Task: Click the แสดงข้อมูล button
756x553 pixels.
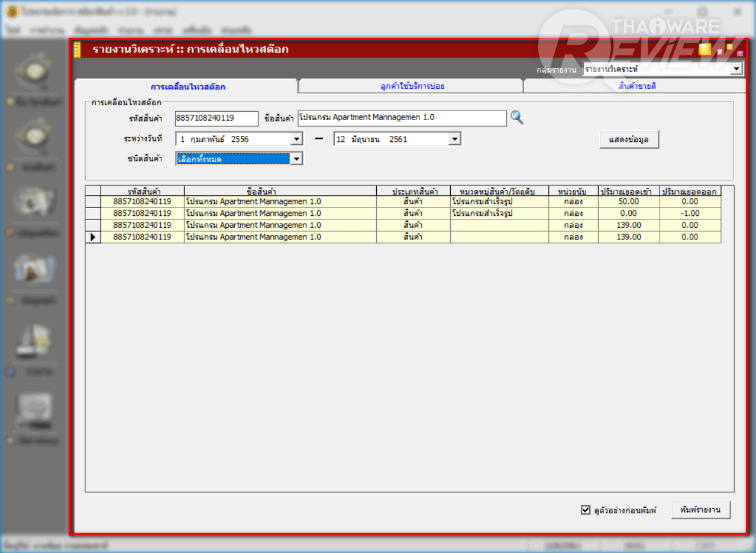Action: 629,140
